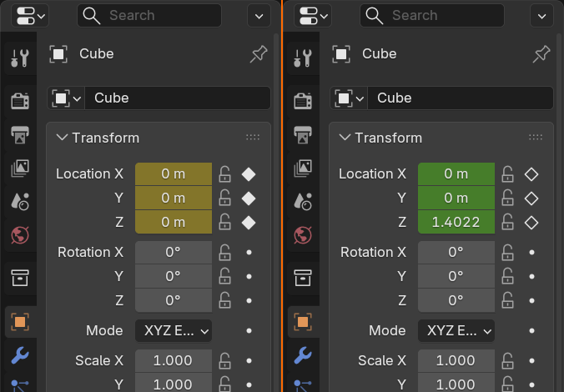Animate Rotation X dot in right panel

click(531, 253)
